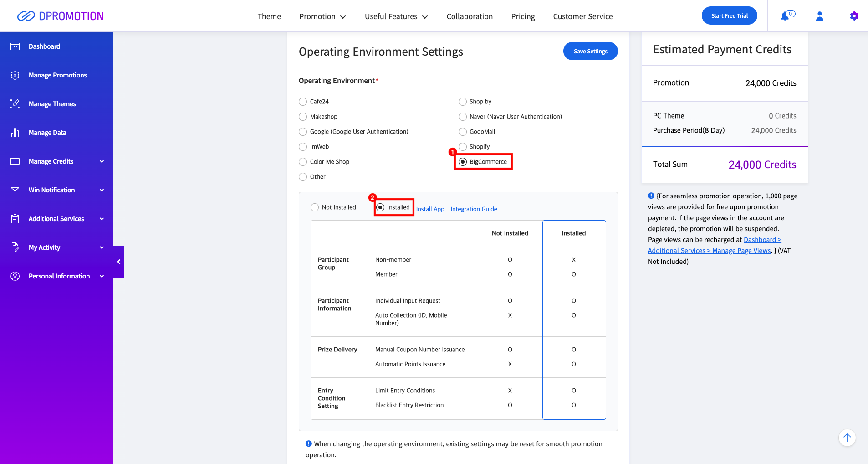Open Manage Themes in the sidebar

(x=52, y=104)
